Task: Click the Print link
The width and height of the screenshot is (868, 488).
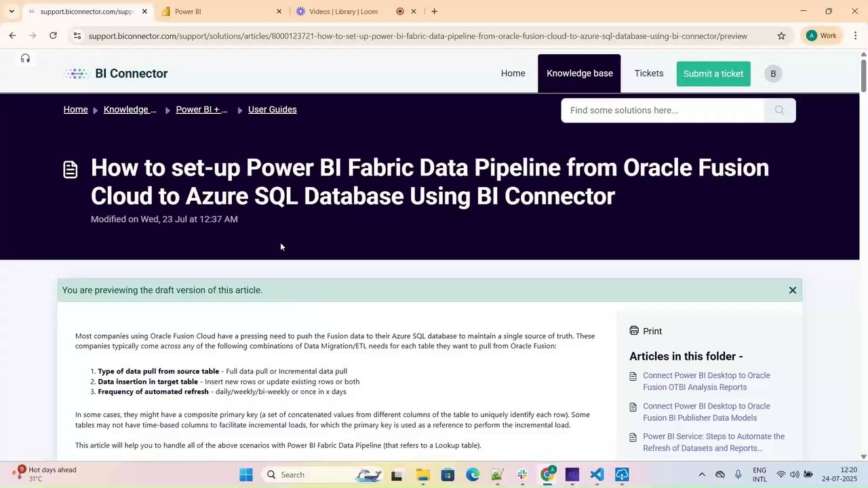Action: pyautogui.click(x=652, y=331)
